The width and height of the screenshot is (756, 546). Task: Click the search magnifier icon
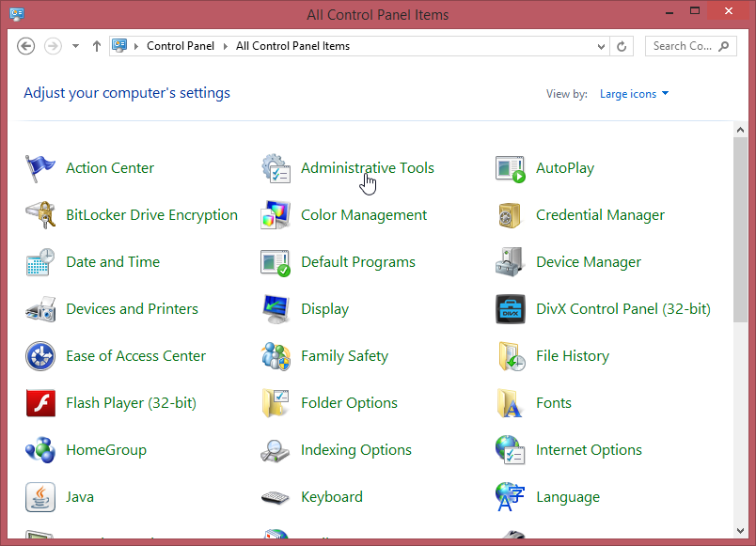tap(723, 46)
